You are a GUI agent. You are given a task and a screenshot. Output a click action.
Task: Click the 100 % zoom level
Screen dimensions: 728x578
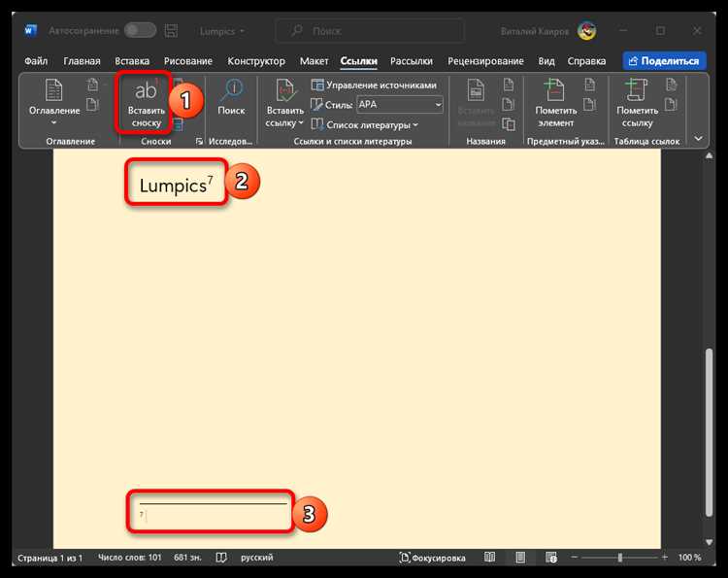point(689,557)
